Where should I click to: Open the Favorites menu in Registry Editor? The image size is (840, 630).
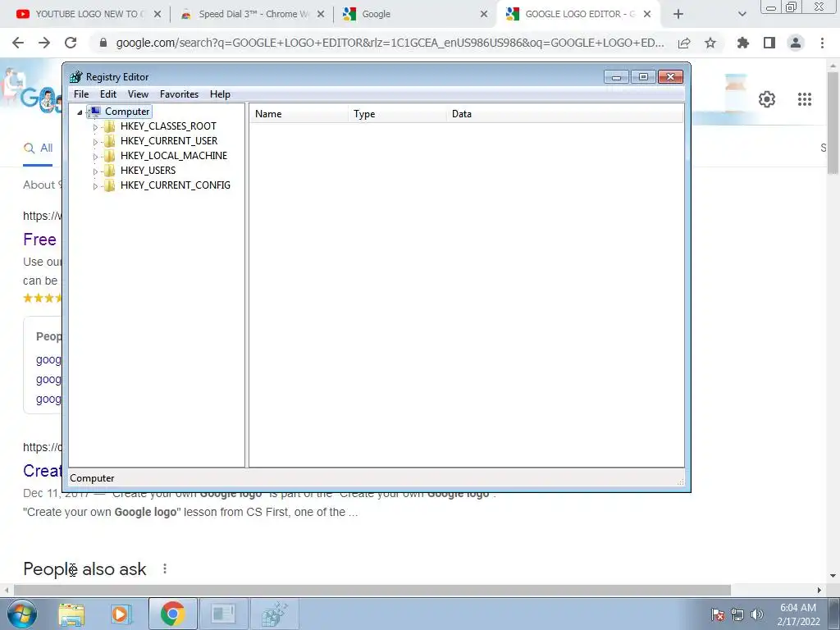179,94
